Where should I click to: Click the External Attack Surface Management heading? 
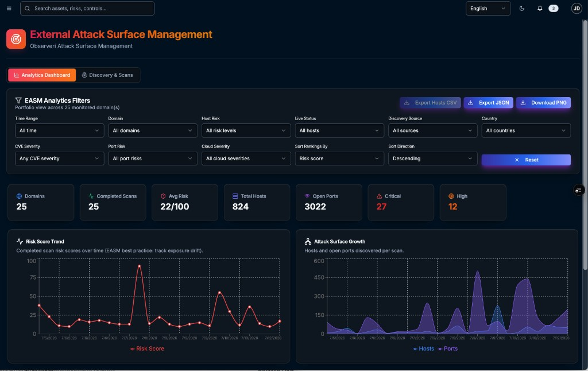(x=121, y=34)
